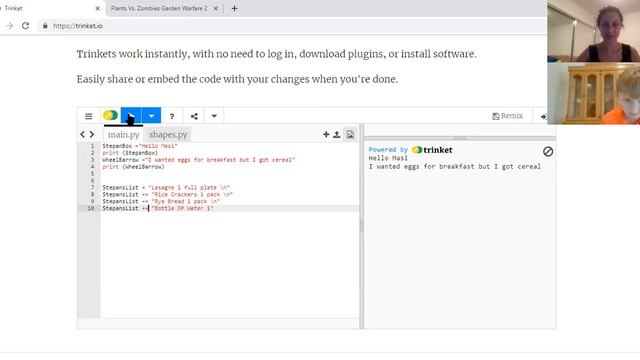Click line number 5 in the gutter

tap(92, 173)
